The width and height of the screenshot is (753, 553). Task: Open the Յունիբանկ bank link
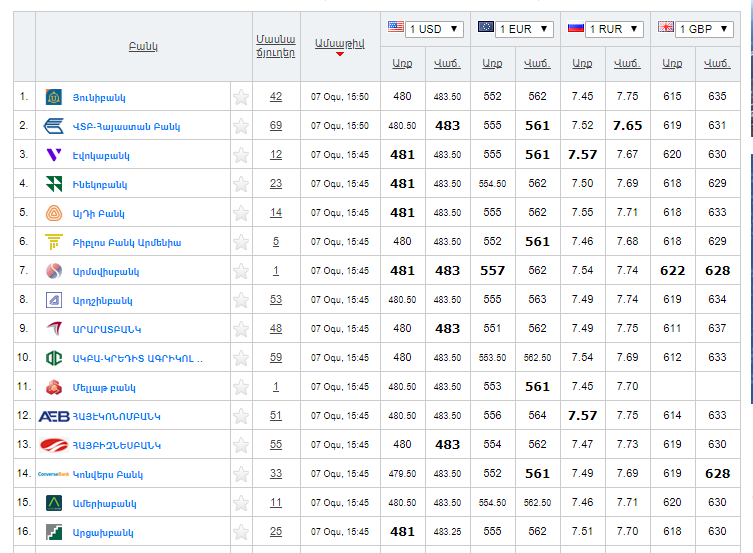[99, 97]
